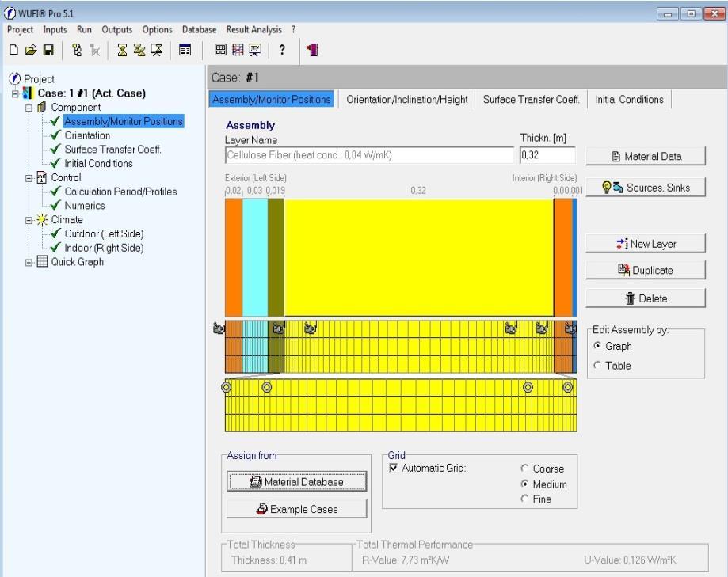Open the status window list icon
Screen dimensions: 728x577
(185, 50)
